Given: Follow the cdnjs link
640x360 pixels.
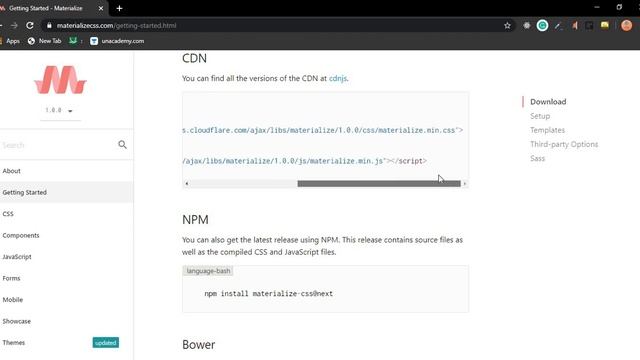Looking at the screenshot, I should [338, 78].
